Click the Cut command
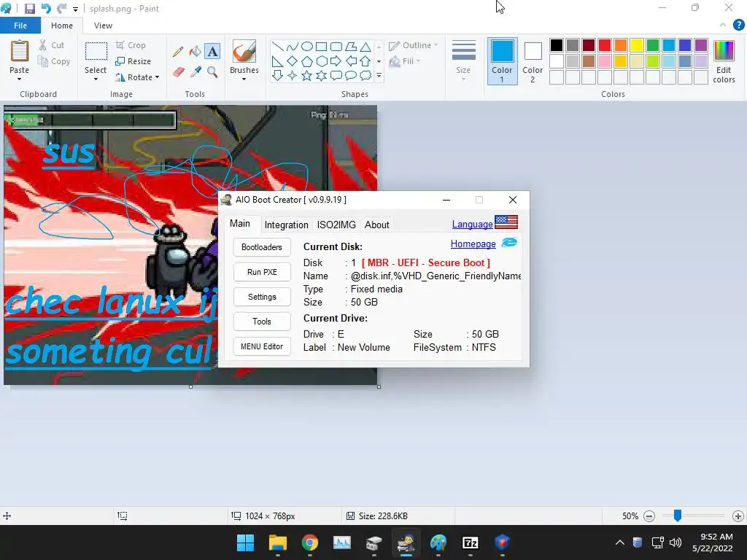This screenshot has height=560, width=747. click(52, 45)
